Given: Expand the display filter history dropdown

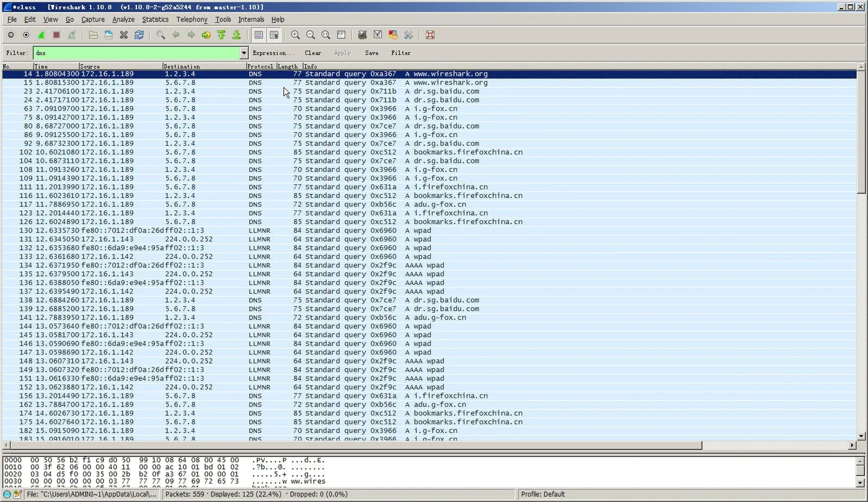Looking at the screenshot, I should click(x=244, y=53).
